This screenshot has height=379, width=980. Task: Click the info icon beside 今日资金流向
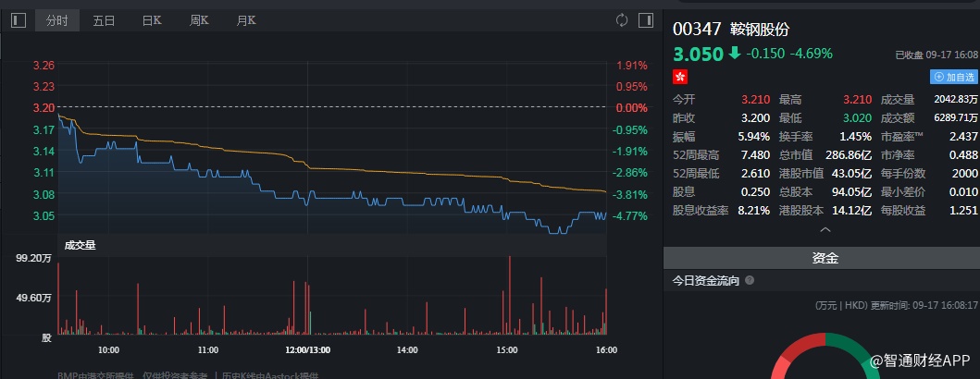click(750, 281)
